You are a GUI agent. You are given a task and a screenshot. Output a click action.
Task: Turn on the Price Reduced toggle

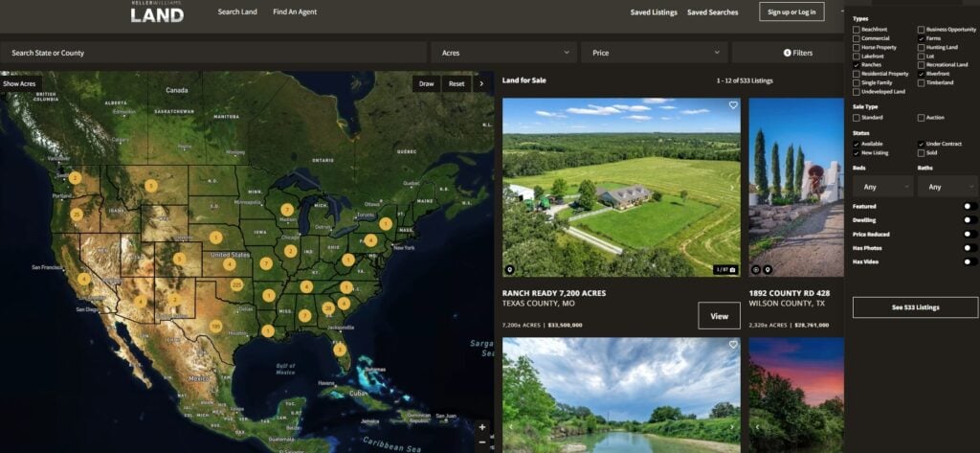point(970,234)
